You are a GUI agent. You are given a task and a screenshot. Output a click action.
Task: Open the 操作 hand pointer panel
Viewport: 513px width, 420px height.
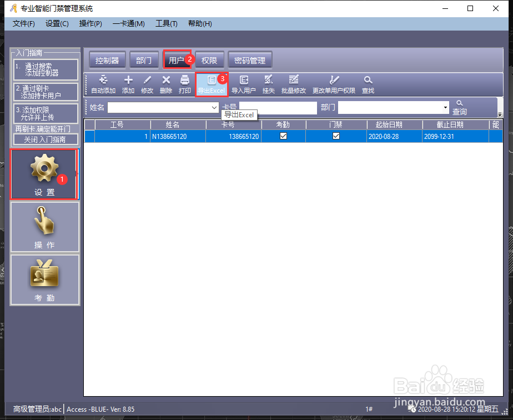pos(44,227)
